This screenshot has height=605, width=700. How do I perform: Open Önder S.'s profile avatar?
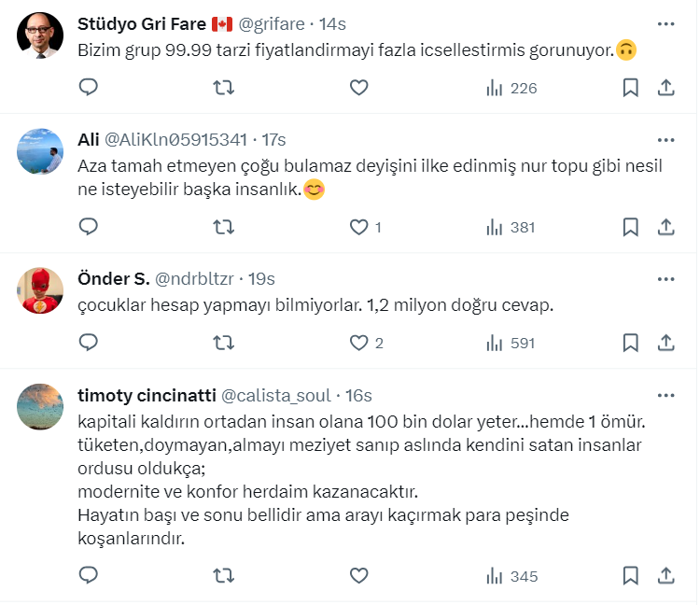[40, 290]
